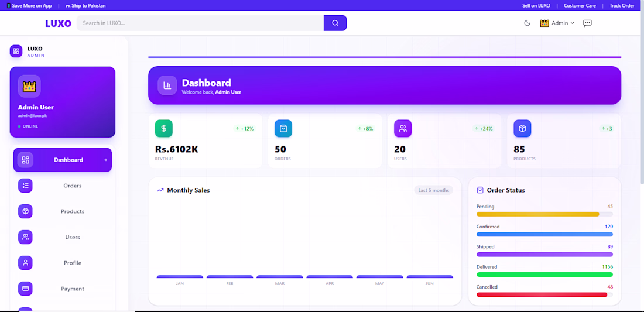The width and height of the screenshot is (644, 312).
Task: Click the Confirmed blue progress bar
Action: click(x=544, y=234)
